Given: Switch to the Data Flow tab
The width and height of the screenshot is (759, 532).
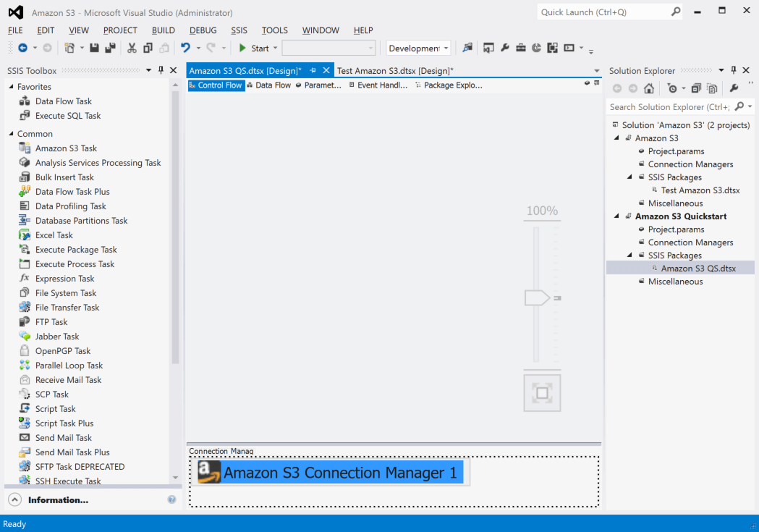Looking at the screenshot, I should 269,85.
